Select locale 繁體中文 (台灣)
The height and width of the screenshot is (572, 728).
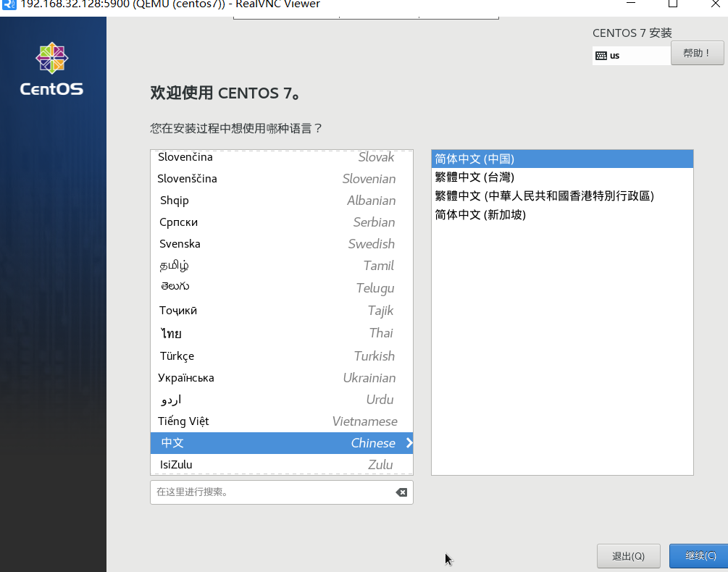pyautogui.click(x=562, y=177)
